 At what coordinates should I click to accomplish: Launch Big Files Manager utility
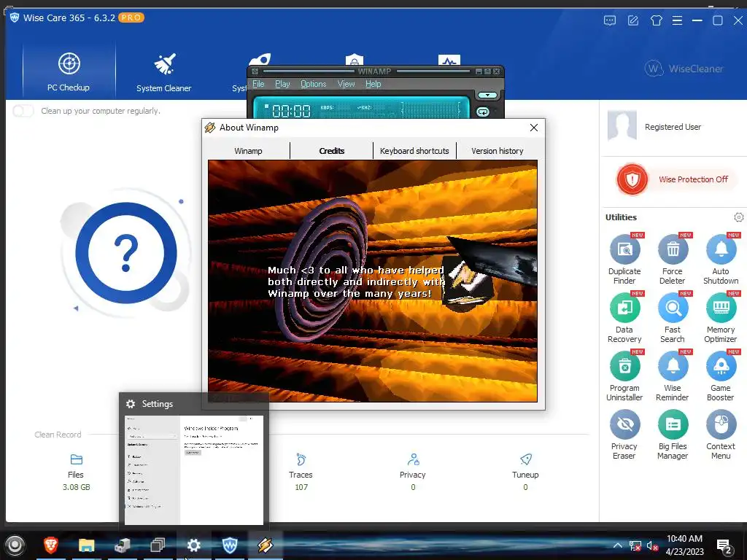coord(672,435)
